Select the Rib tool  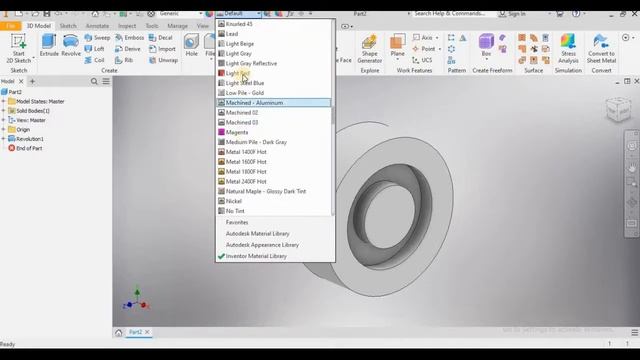pyautogui.click(x=124, y=60)
